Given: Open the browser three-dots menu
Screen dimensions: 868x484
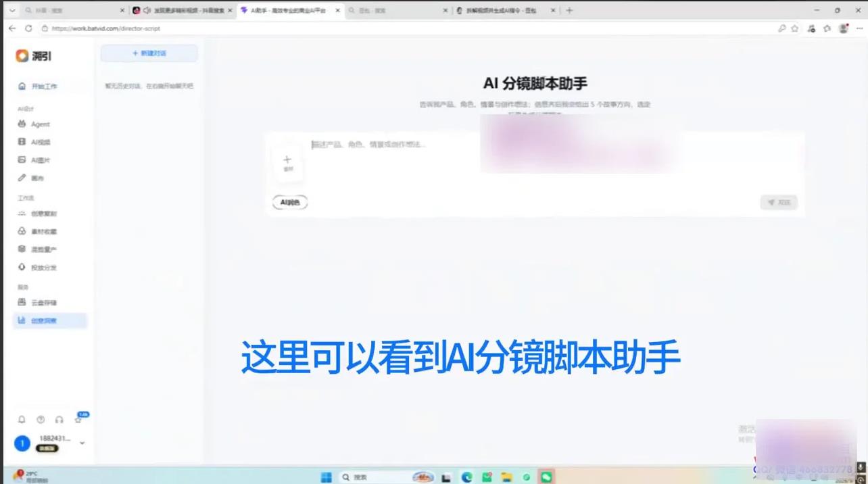Looking at the screenshot, I should tap(859, 28).
